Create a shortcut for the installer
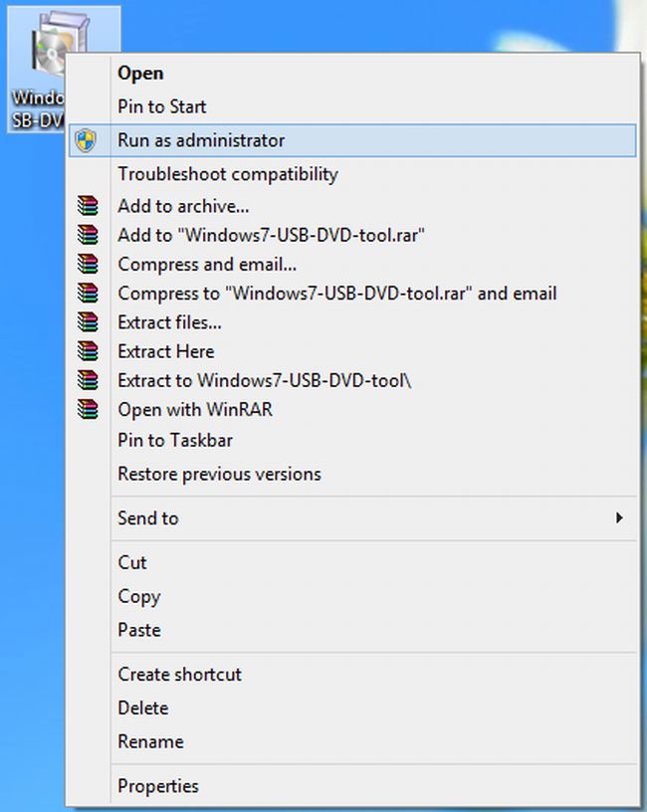Viewport: 647px width, 812px height. tap(179, 674)
